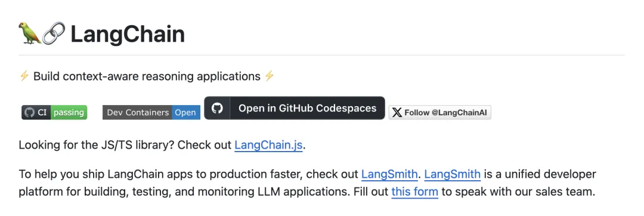Click the parrot emoji in the heading

click(30, 33)
